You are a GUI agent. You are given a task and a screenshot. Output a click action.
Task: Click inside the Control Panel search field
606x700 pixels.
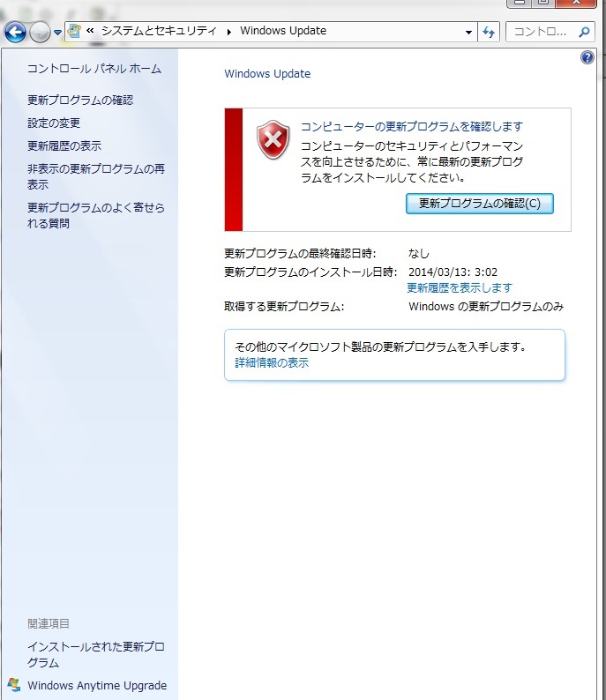point(540,32)
